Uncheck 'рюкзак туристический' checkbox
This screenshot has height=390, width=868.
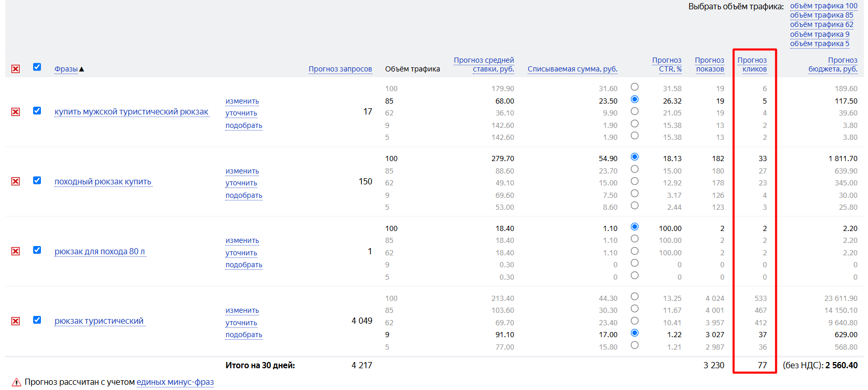coord(37,320)
